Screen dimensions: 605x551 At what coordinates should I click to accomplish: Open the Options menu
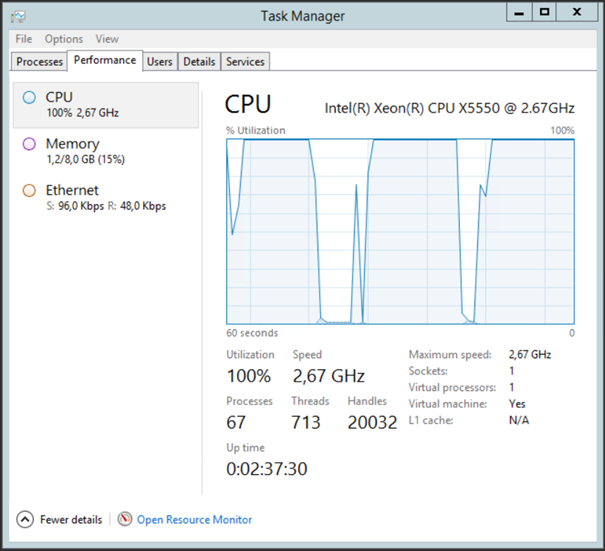coord(64,39)
